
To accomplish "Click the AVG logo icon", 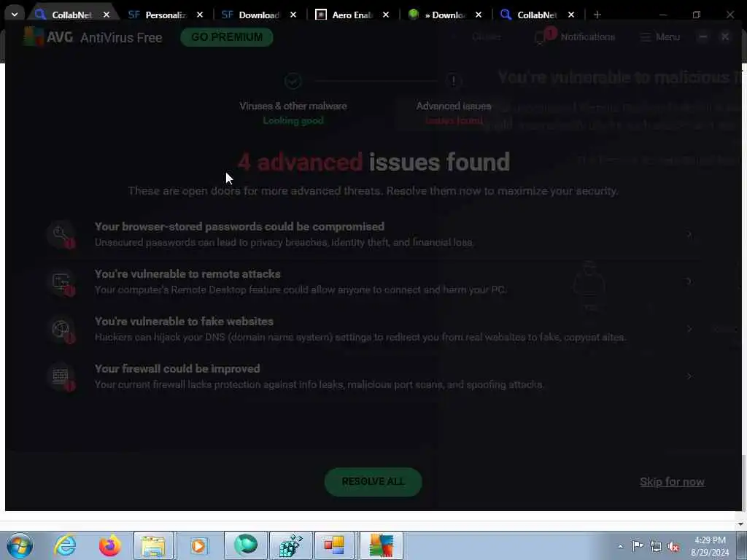I will tap(34, 36).
